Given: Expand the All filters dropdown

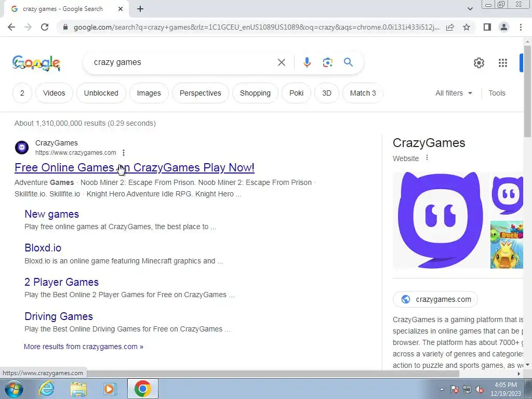Looking at the screenshot, I should click(454, 93).
